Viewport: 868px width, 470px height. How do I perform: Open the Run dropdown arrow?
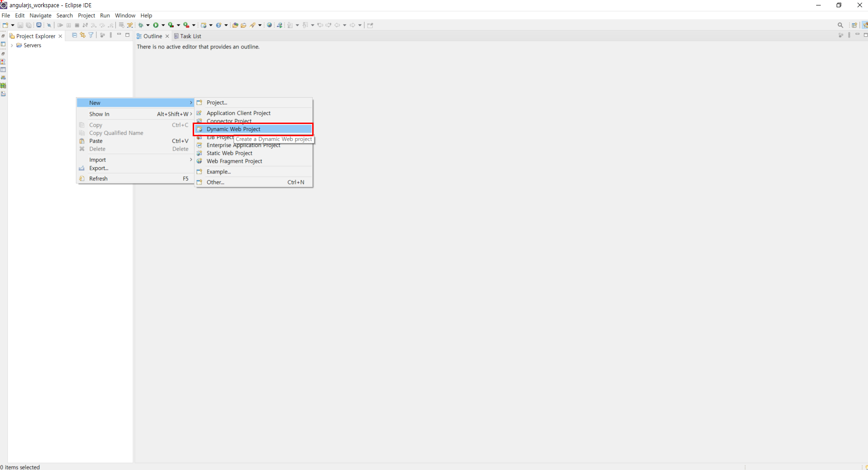[163, 25]
